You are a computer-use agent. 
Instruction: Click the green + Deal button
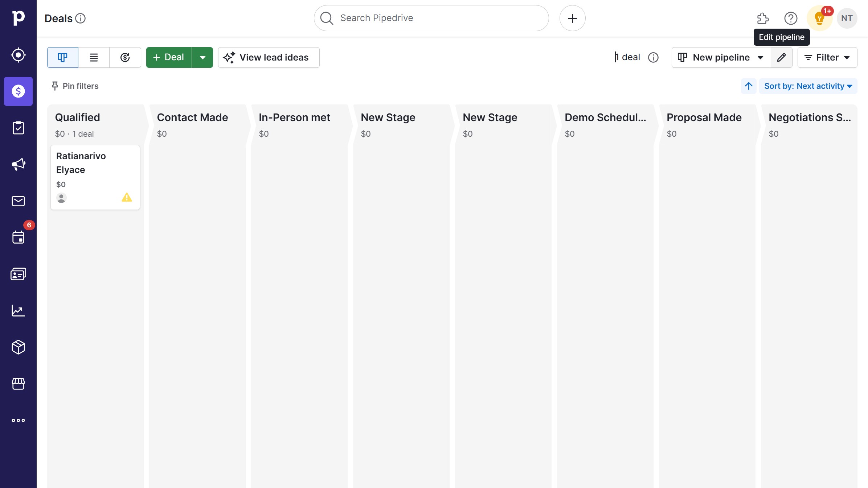168,57
